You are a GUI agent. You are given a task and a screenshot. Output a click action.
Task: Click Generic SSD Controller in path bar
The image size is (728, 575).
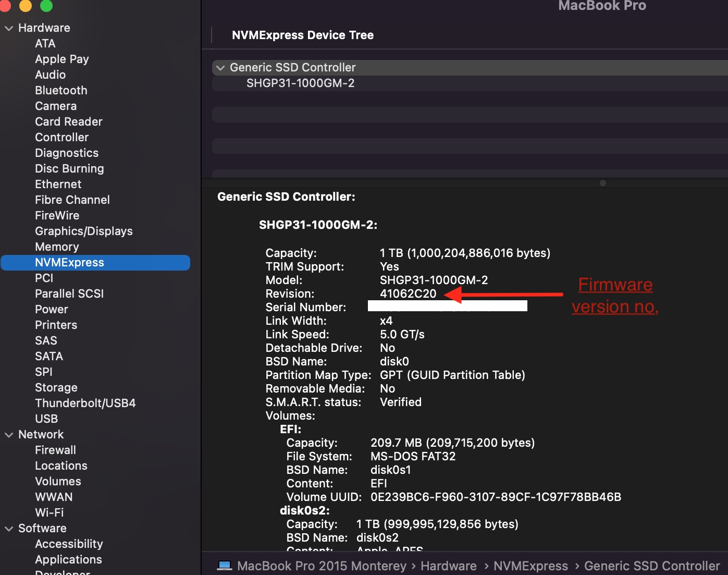tap(652, 566)
